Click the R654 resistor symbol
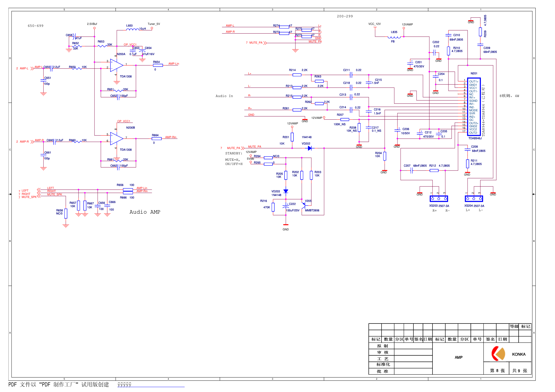Viewport: 555px width, 392px height. (x=158, y=65)
